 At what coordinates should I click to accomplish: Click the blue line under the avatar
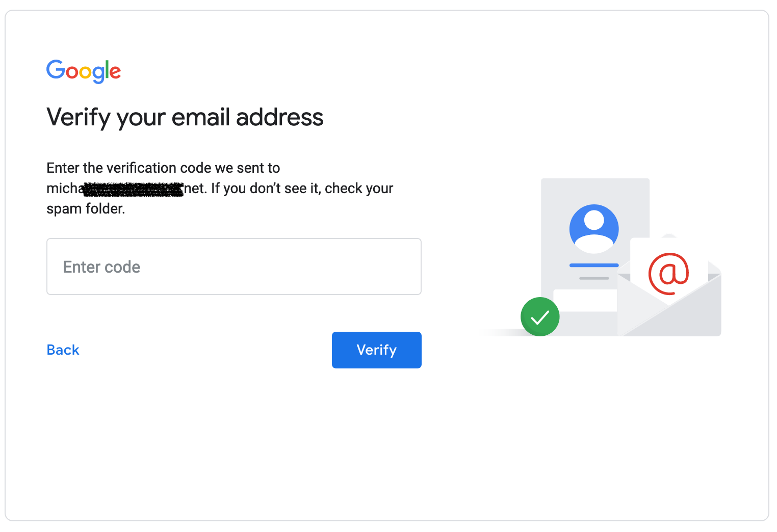[594, 265]
